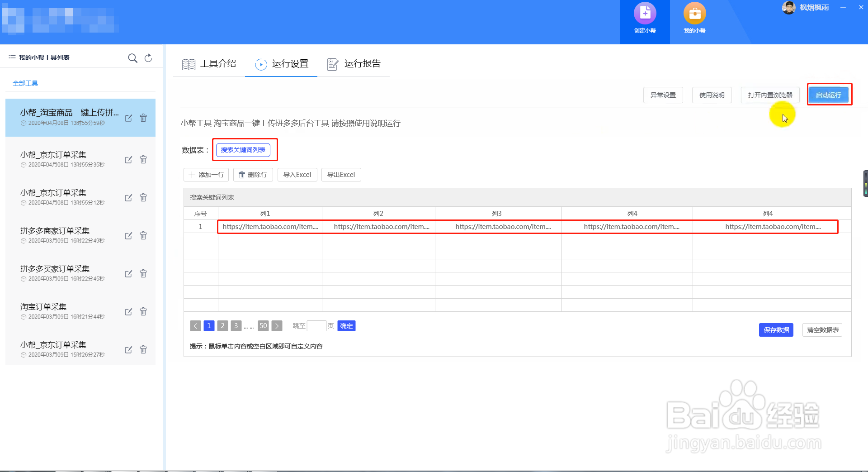Go to next page arrow
Image resolution: width=868 pixels, height=472 pixels.
click(277, 326)
